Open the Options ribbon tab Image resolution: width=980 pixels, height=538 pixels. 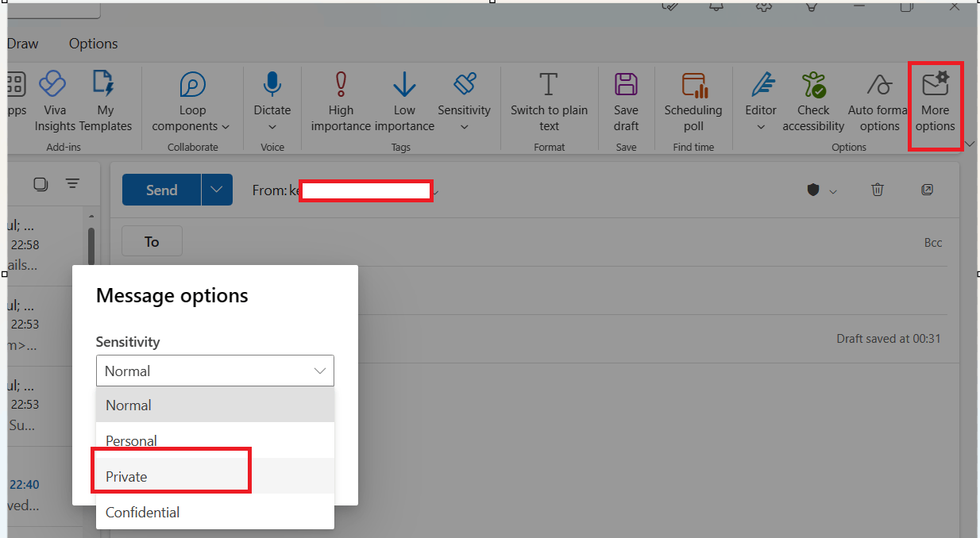[x=93, y=43]
